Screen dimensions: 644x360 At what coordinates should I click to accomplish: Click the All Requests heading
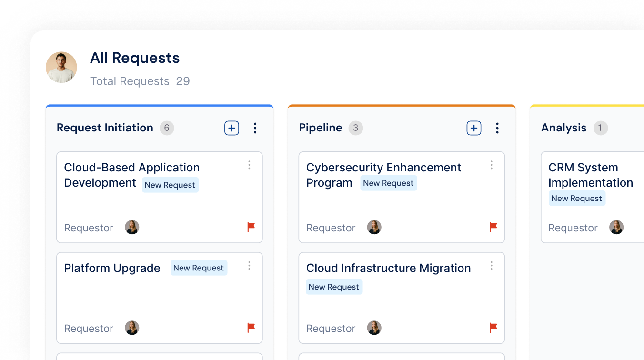(x=135, y=58)
